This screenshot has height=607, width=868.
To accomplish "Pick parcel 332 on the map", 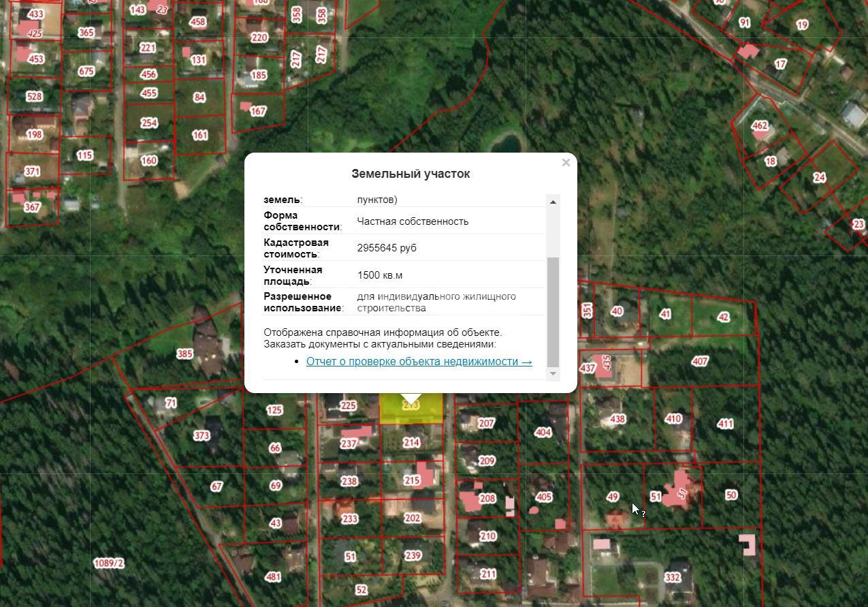I will point(672,577).
